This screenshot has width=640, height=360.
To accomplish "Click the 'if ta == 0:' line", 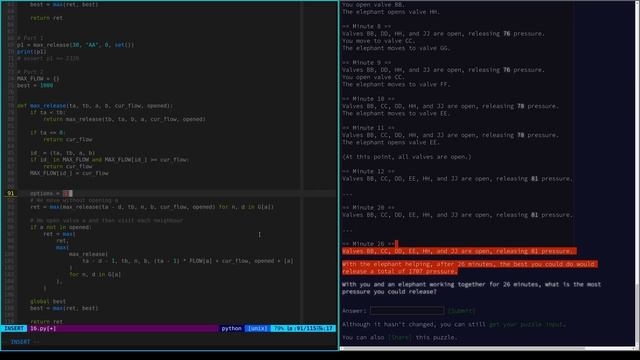I will [x=47, y=133].
